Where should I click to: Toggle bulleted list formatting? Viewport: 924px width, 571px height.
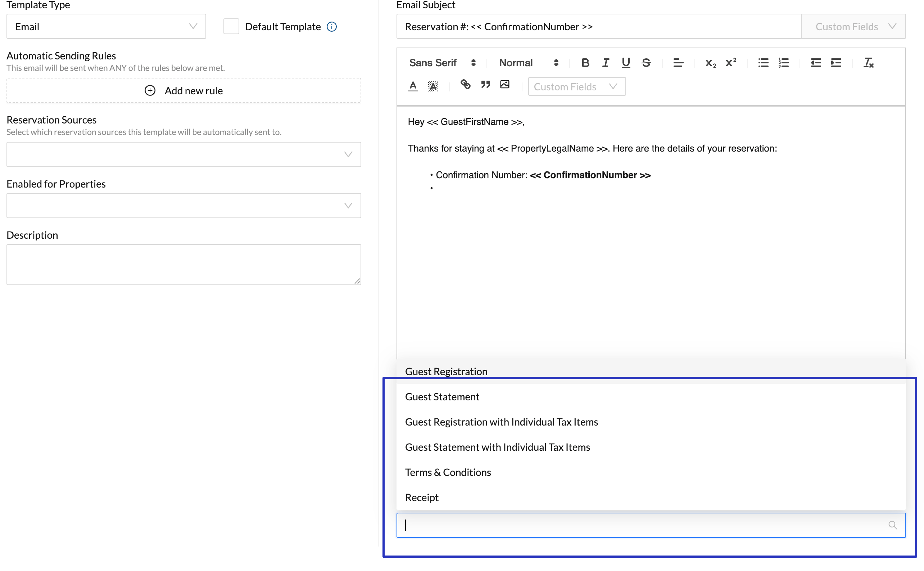click(x=763, y=63)
